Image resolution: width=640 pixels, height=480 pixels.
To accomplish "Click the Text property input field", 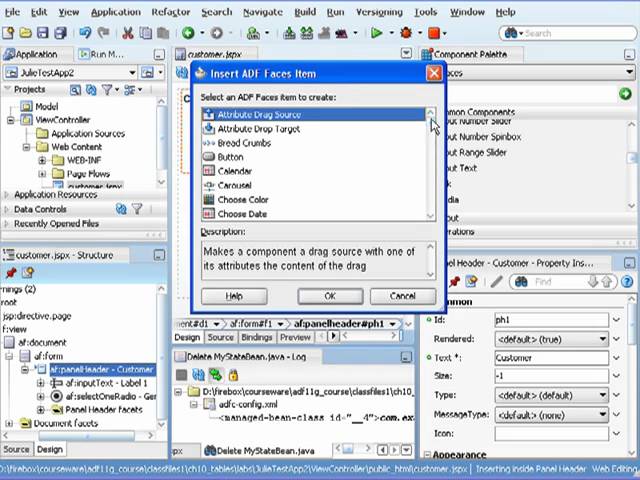I will (551, 358).
